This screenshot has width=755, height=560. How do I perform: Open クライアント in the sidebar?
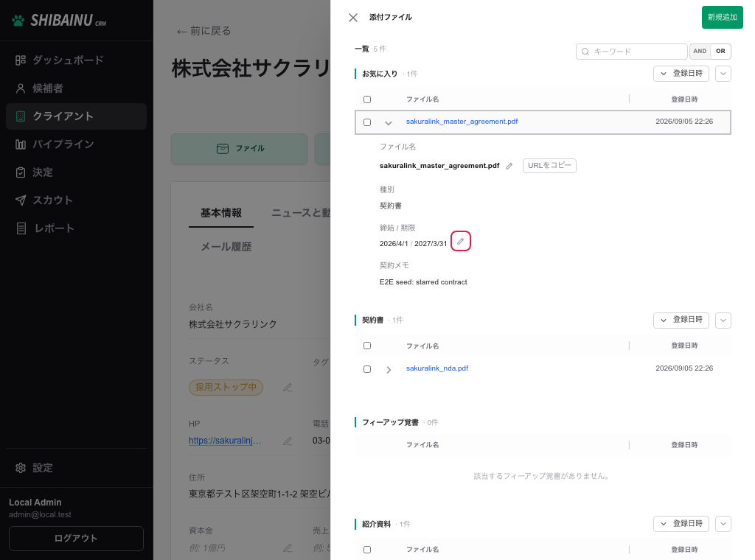[76, 116]
